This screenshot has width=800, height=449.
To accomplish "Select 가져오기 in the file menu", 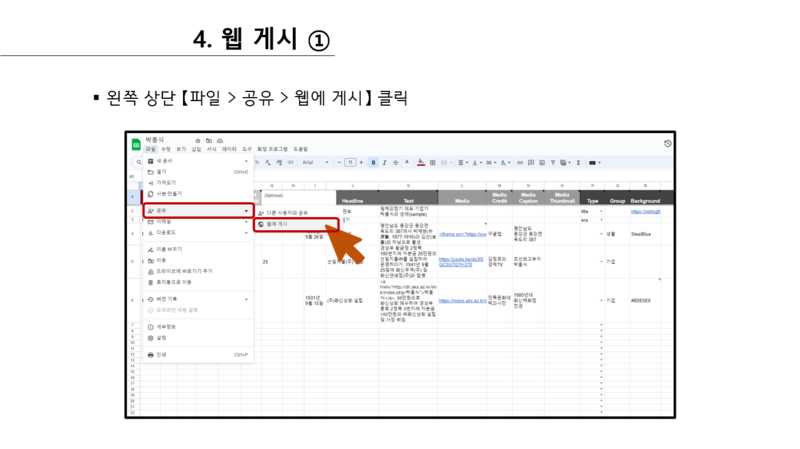I will [198, 183].
